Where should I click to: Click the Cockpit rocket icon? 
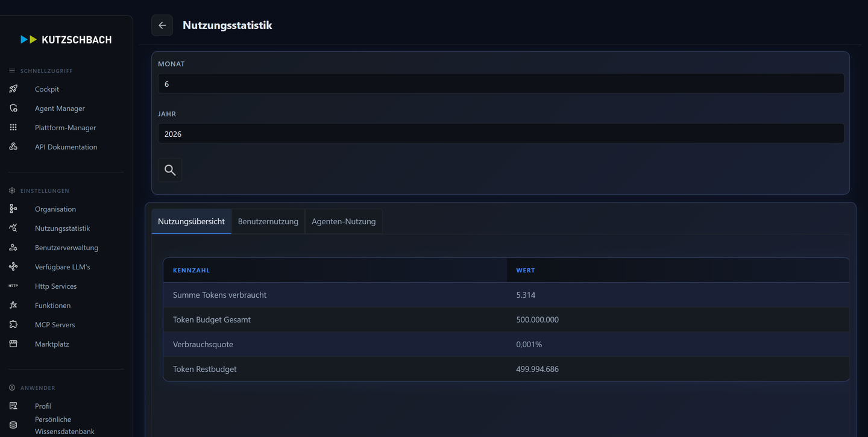point(13,89)
